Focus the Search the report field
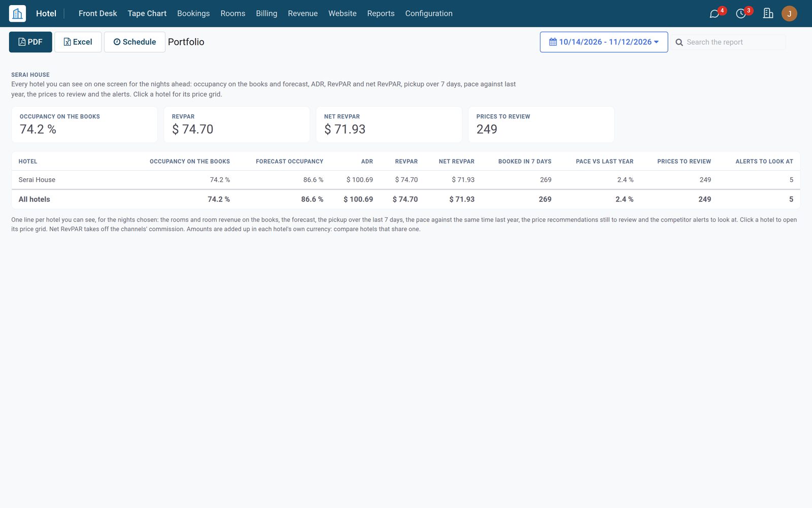Viewport: 812px width, 508px height. [735, 42]
